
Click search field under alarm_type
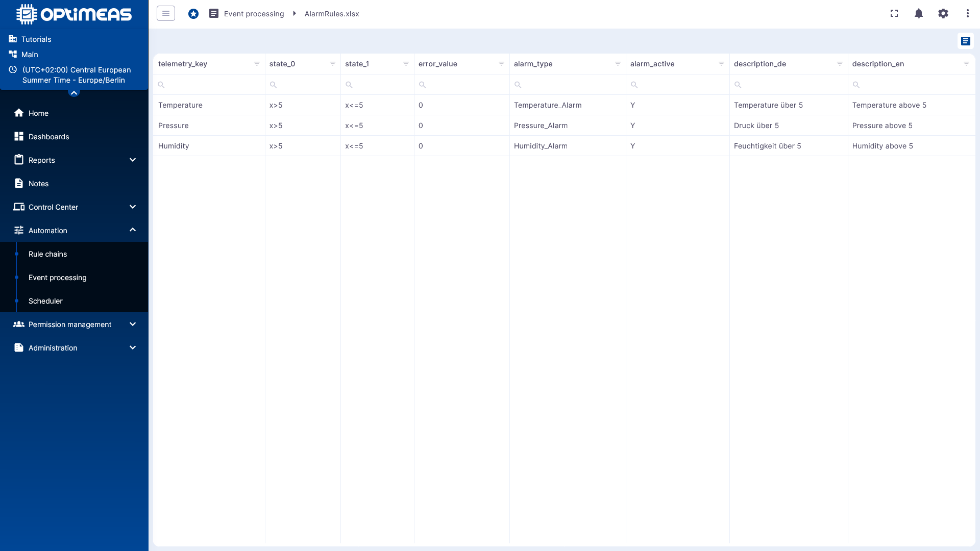pos(568,85)
